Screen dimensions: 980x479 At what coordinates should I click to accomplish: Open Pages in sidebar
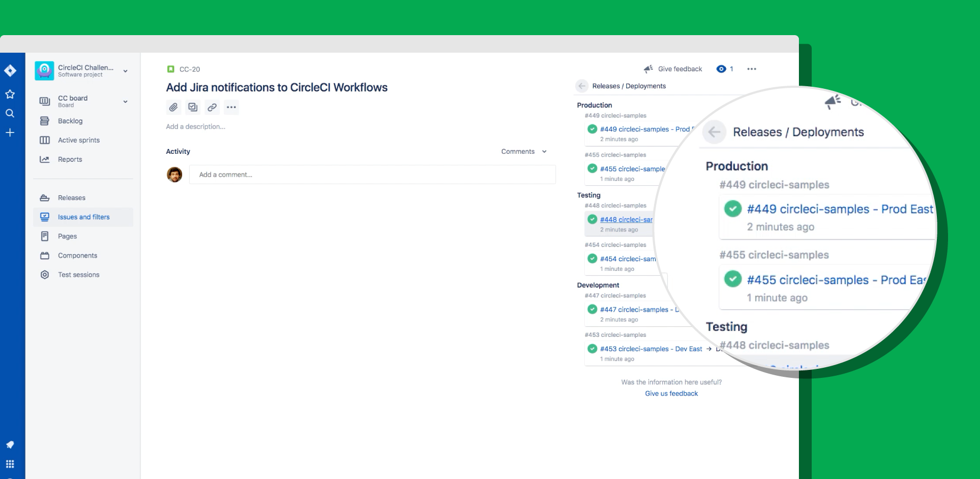click(x=83, y=236)
